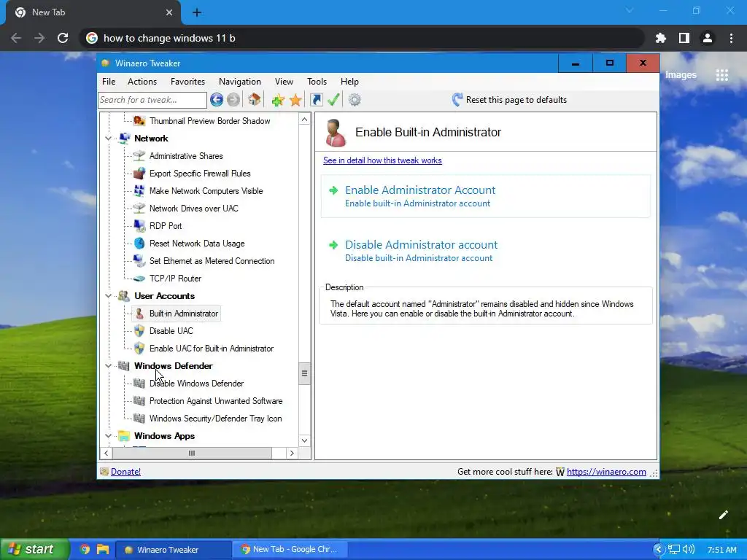Viewport: 747px width, 560px height.
Task: Collapse the Windows Apps category
Action: (x=108, y=436)
